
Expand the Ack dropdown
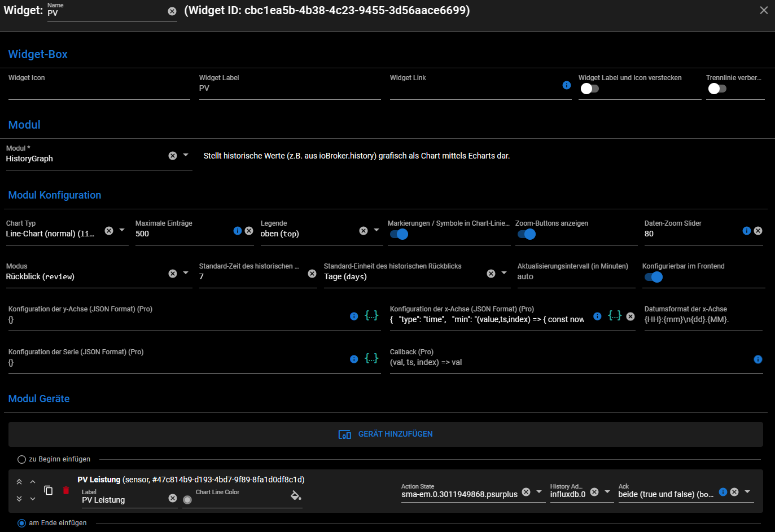[747, 491]
